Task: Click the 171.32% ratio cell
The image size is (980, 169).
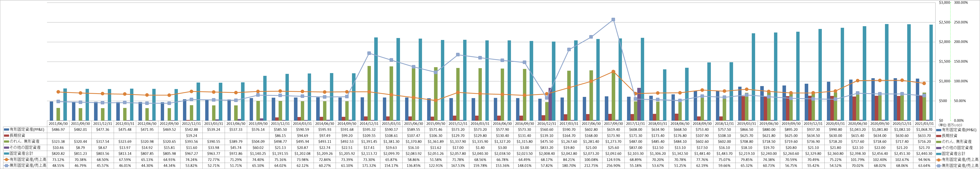Action: [369, 166]
